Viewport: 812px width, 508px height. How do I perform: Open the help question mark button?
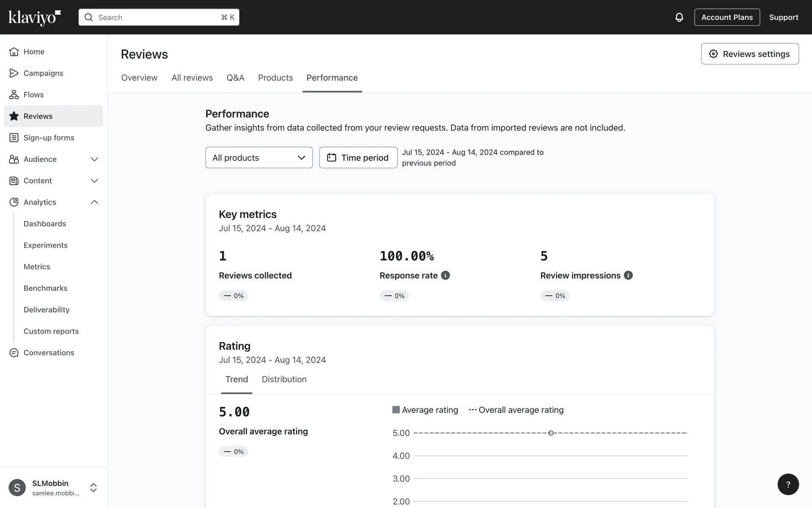[x=788, y=484]
